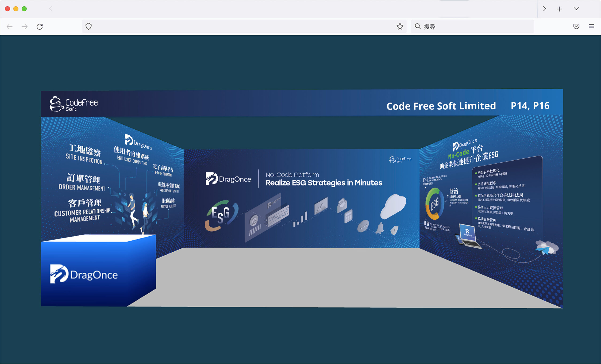
Task: Click the forward navigation arrow
Action: point(25,26)
